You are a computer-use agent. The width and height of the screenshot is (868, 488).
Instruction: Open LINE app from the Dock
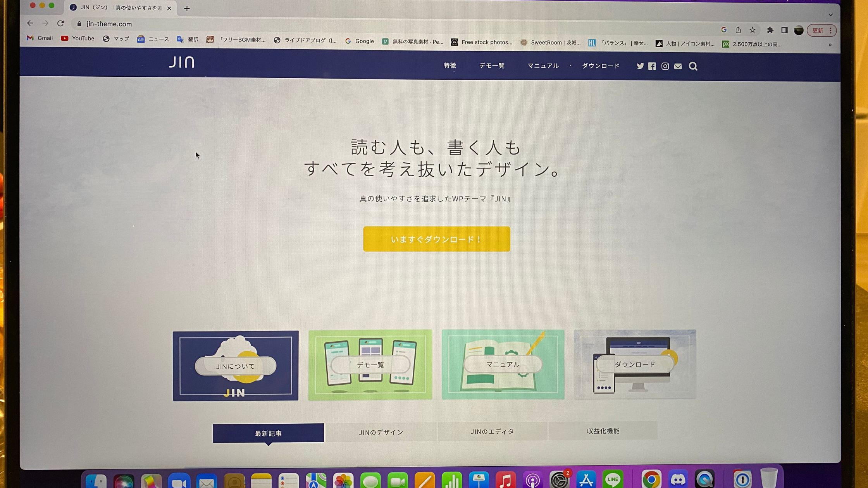click(613, 479)
